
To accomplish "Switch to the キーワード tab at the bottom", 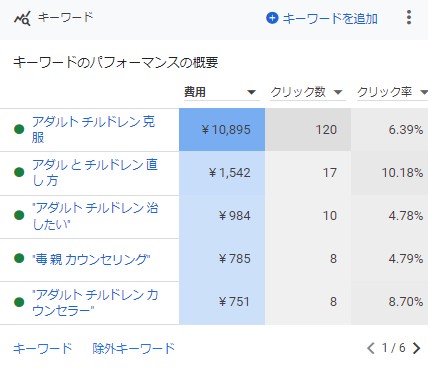I will click(43, 348).
